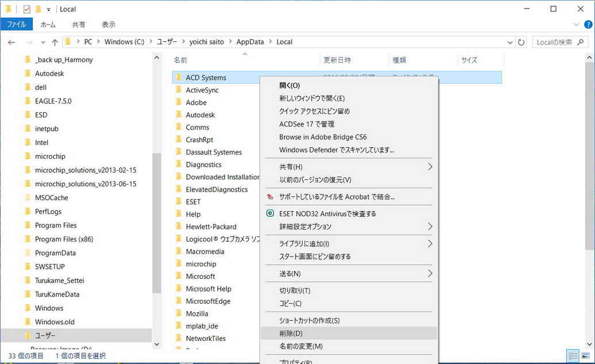Switch to details view button
This screenshot has height=364, width=595.
point(573,355)
